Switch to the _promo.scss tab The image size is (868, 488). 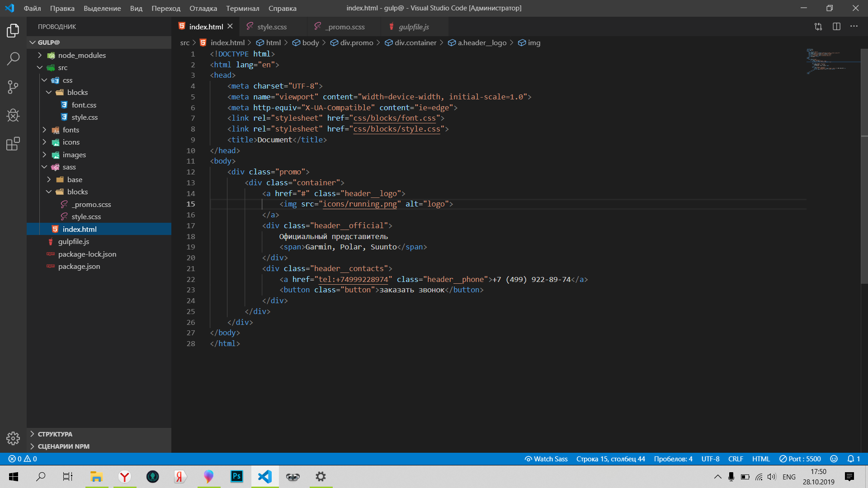[344, 27]
